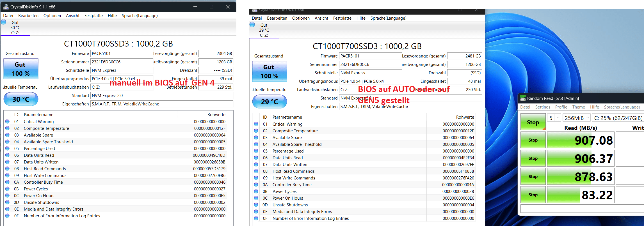Click status orb for Power On Hours in left window
This screenshot has width=644, height=226.
coord(7,195)
